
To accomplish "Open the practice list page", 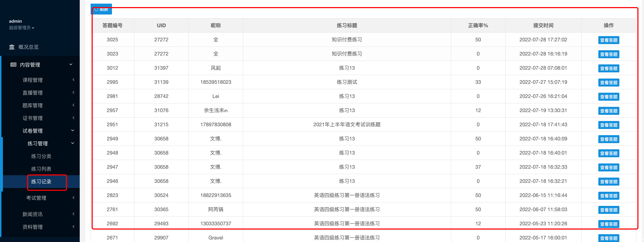I will pos(41,169).
